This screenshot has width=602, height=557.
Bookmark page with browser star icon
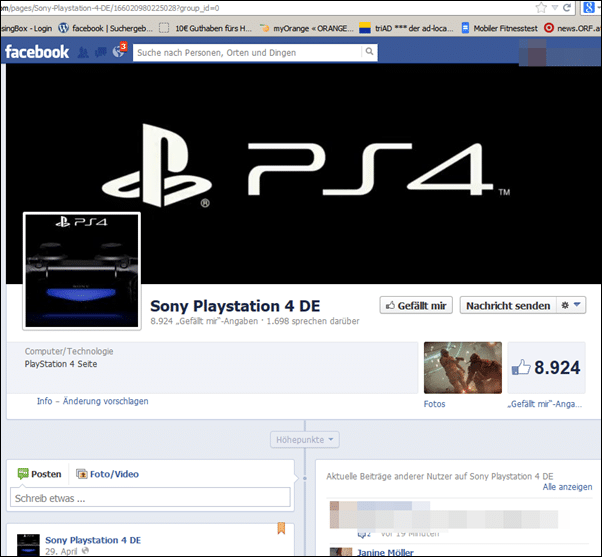[x=541, y=8]
